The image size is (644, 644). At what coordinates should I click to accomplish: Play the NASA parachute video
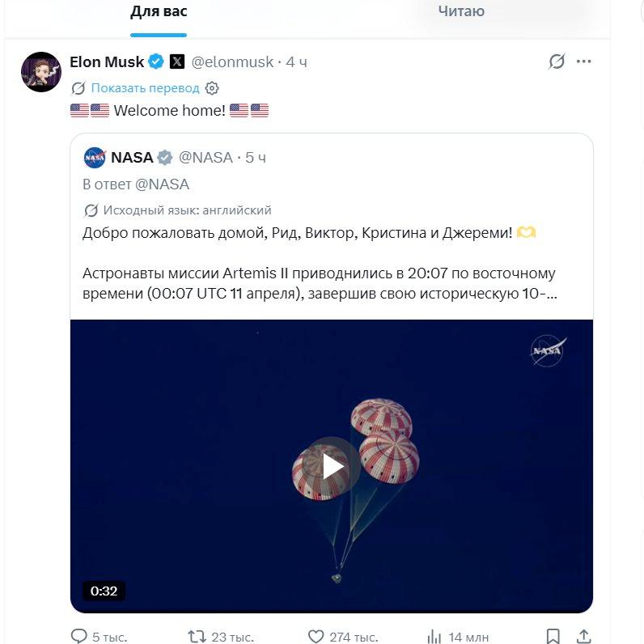pos(332,467)
